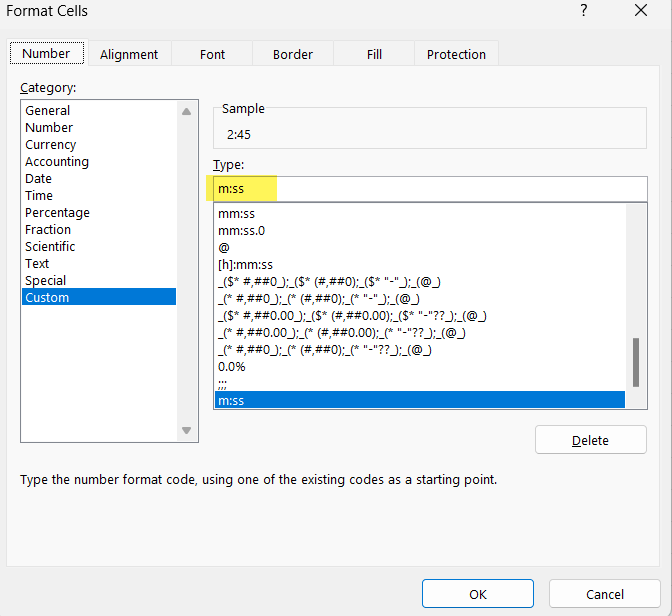This screenshot has height=616, width=672.
Task: Choose Special category
Action: point(99,280)
